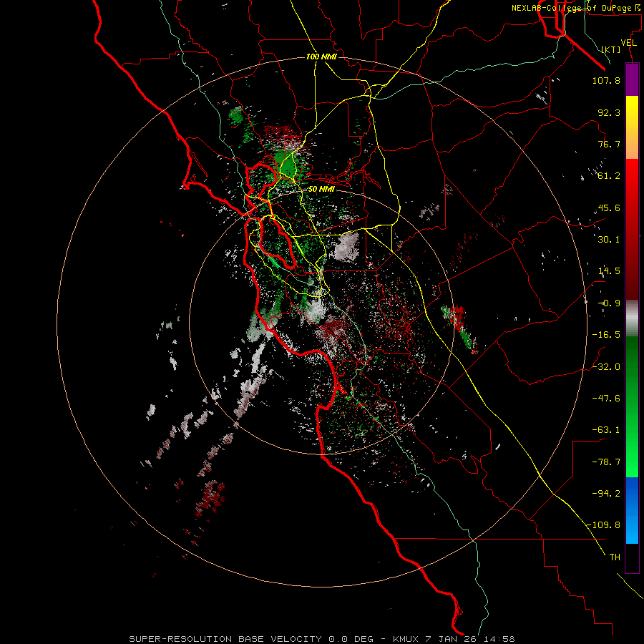Click the SUPER-RESOLUTION BASE VELOCITY caption

[x=225, y=639]
